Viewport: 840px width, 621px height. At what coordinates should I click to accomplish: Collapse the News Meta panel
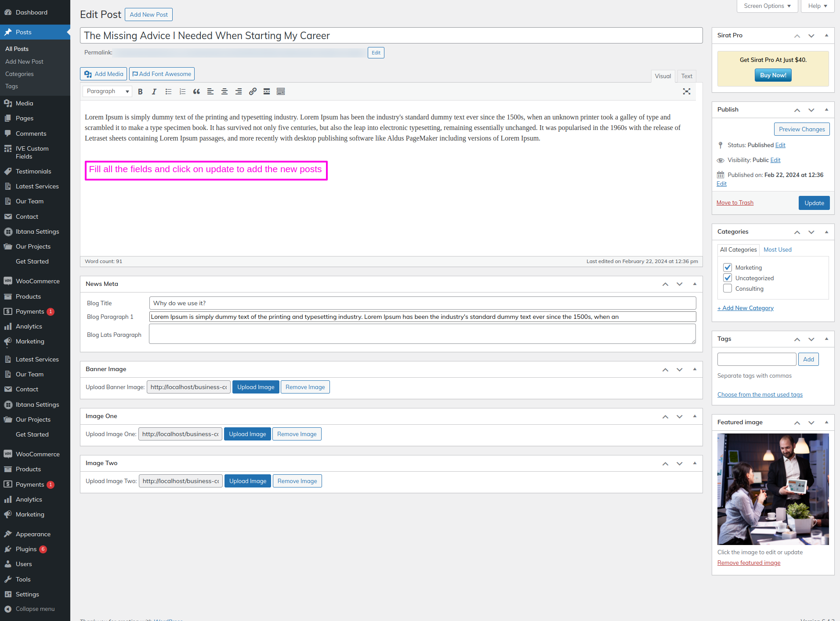click(x=695, y=284)
